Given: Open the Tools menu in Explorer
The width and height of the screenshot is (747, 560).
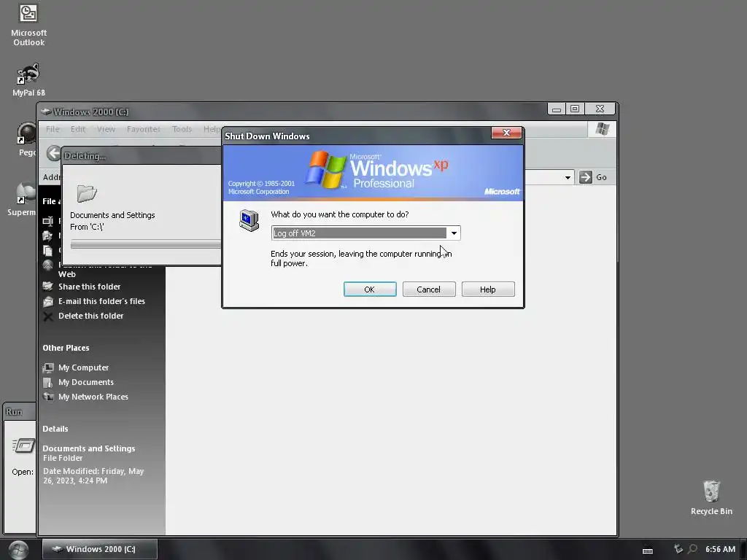Looking at the screenshot, I should coord(182,129).
